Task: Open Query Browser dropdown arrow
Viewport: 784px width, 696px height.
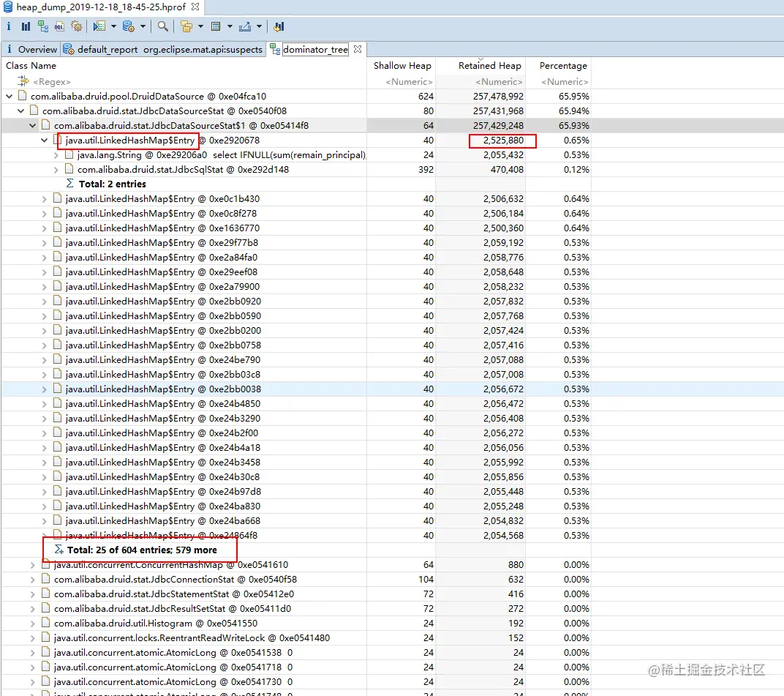Action: pos(143,26)
